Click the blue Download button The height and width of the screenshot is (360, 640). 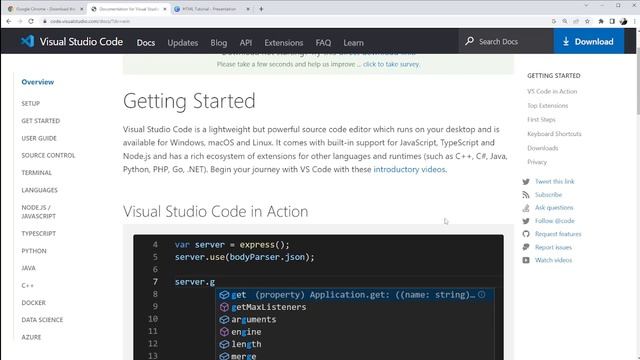coord(589,41)
